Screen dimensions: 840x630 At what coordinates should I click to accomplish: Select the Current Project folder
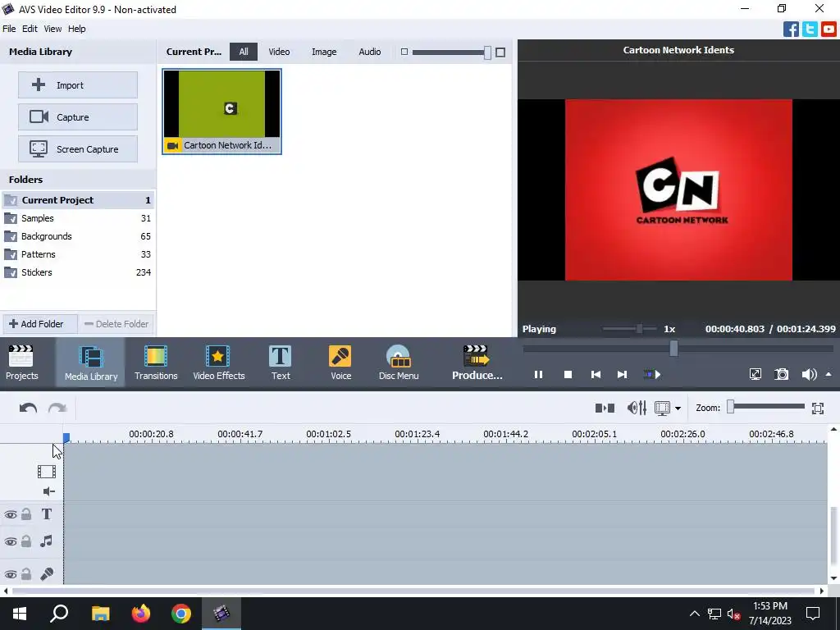tap(78, 200)
